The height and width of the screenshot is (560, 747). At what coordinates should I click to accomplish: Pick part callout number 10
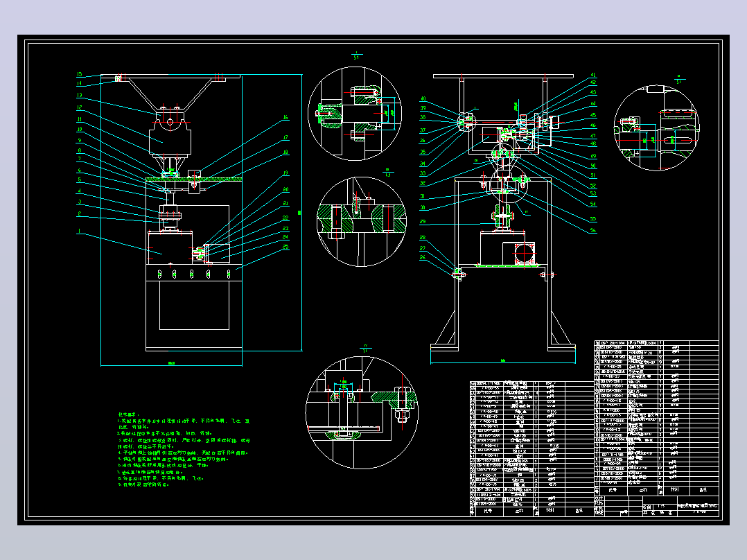tap(80, 129)
